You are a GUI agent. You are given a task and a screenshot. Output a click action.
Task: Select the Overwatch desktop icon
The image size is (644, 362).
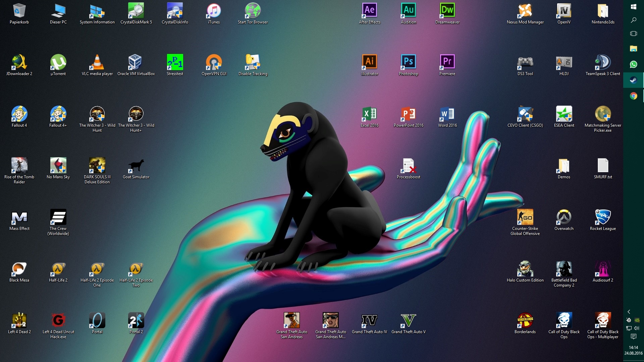click(564, 217)
